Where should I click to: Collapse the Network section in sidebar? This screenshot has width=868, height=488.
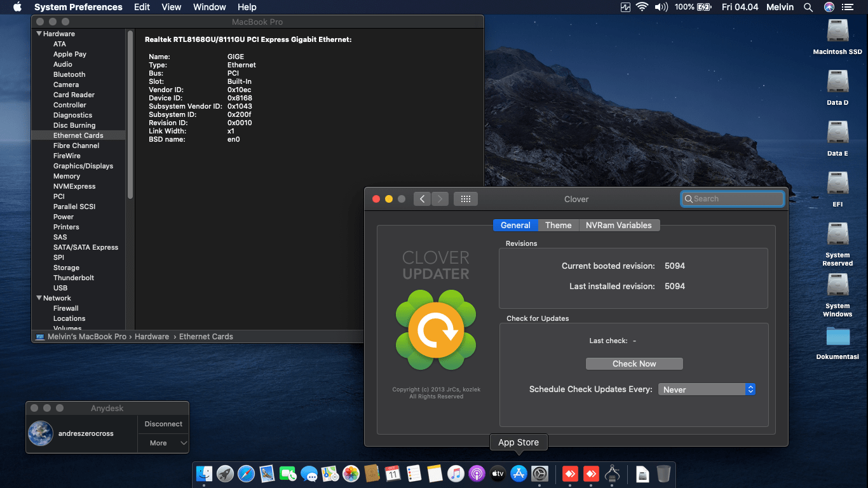coord(39,298)
